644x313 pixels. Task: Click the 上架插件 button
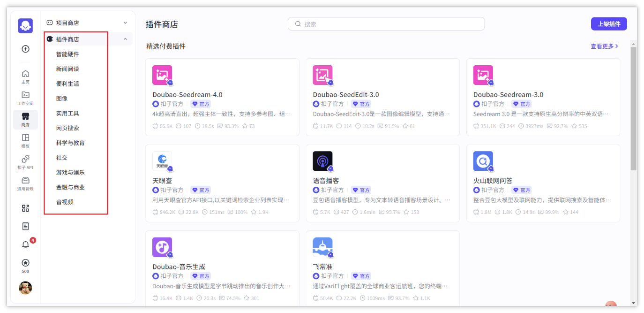[609, 24]
